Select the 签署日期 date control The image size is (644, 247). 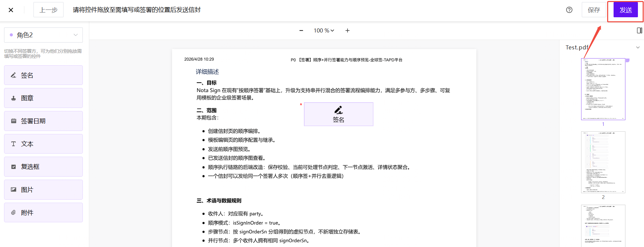coord(43,121)
